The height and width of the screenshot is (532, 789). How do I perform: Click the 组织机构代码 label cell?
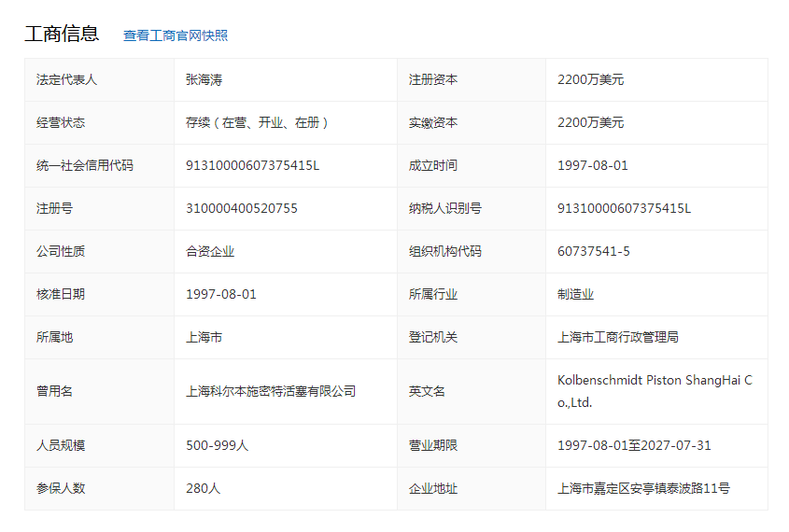[472, 251]
